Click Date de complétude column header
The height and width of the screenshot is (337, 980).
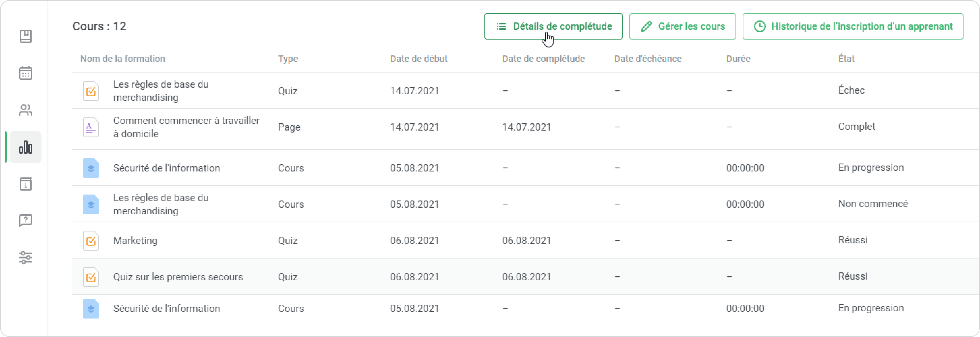pos(543,59)
